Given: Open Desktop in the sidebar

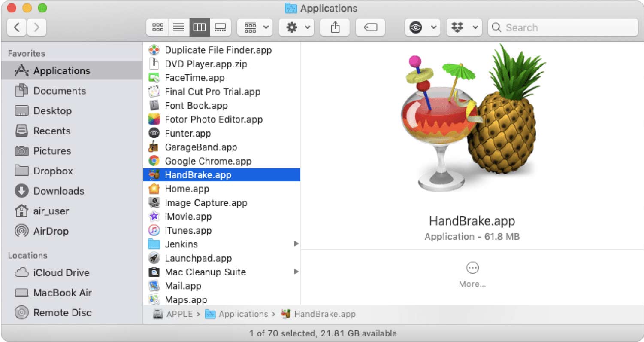Looking at the screenshot, I should pyautogui.click(x=72, y=111).
